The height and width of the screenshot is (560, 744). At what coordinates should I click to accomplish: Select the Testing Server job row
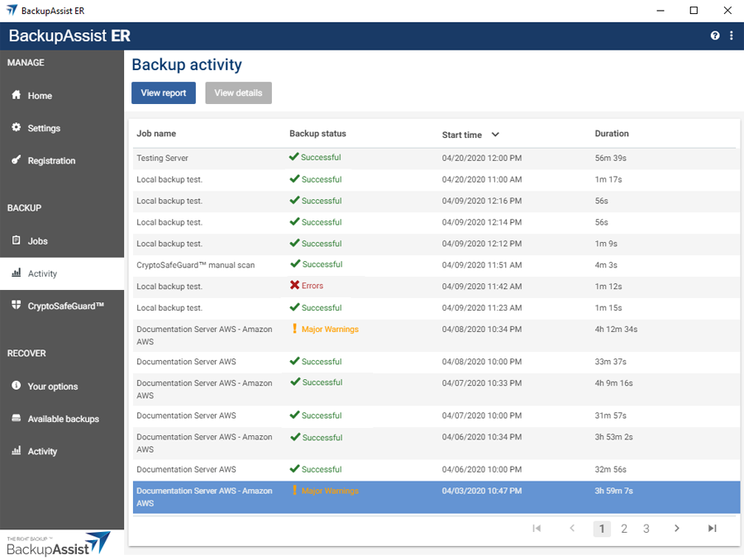click(436, 159)
